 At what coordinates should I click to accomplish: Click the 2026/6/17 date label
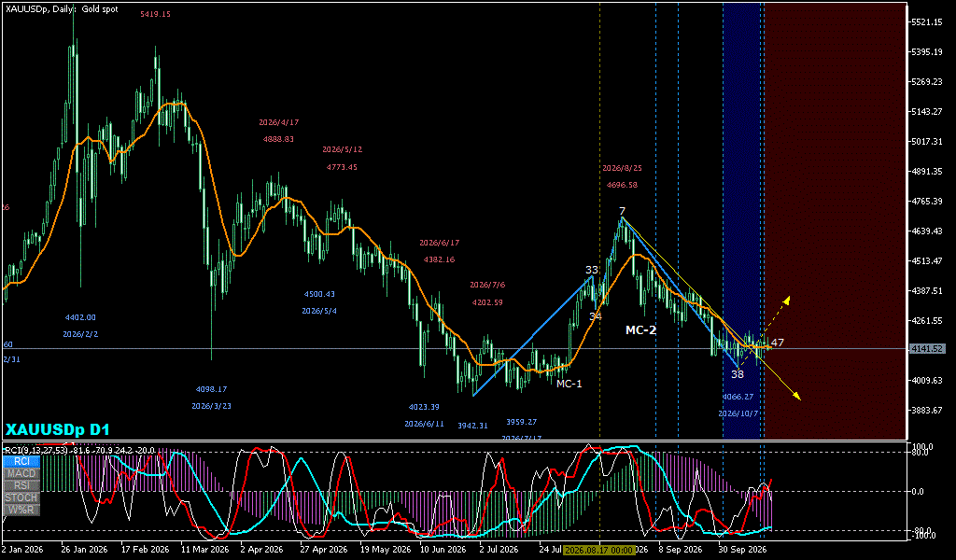439,243
